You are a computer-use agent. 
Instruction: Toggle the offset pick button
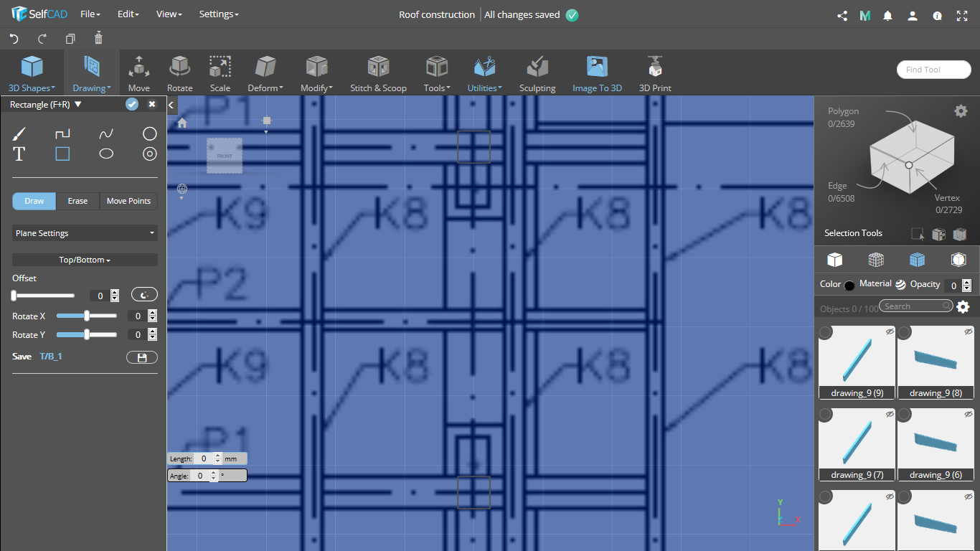coord(144,295)
